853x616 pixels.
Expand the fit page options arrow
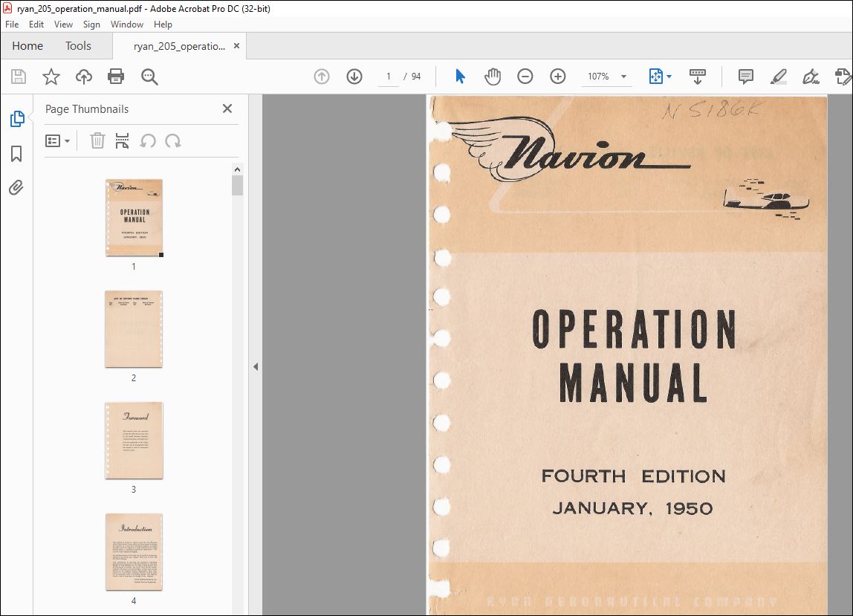tap(669, 77)
